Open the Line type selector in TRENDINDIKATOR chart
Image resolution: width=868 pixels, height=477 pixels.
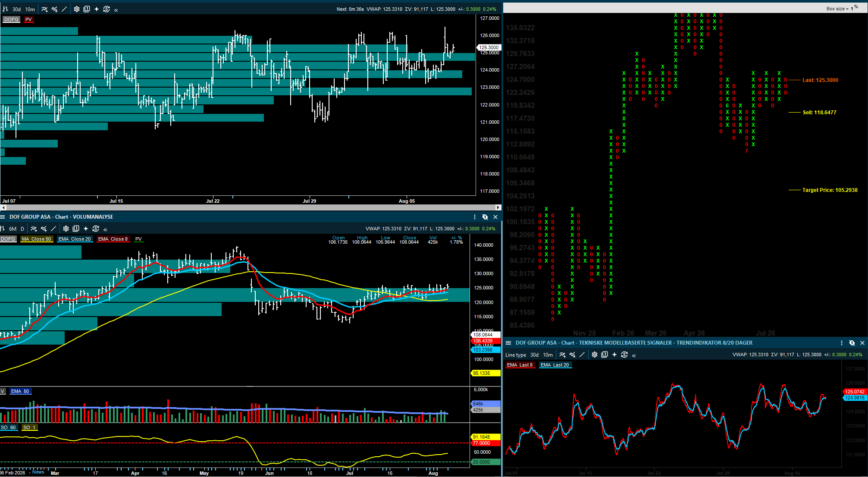pyautogui.click(x=516, y=355)
